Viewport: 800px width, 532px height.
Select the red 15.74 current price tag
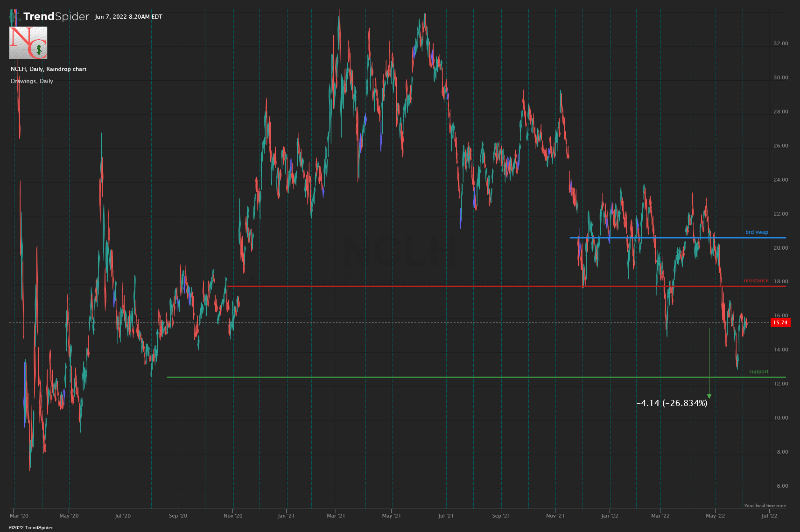coord(780,322)
